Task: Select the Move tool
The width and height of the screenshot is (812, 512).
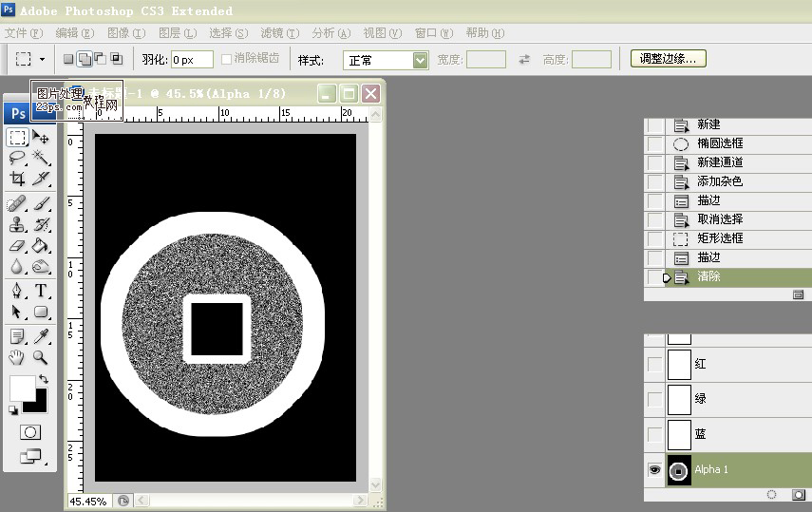Action: pyautogui.click(x=41, y=138)
